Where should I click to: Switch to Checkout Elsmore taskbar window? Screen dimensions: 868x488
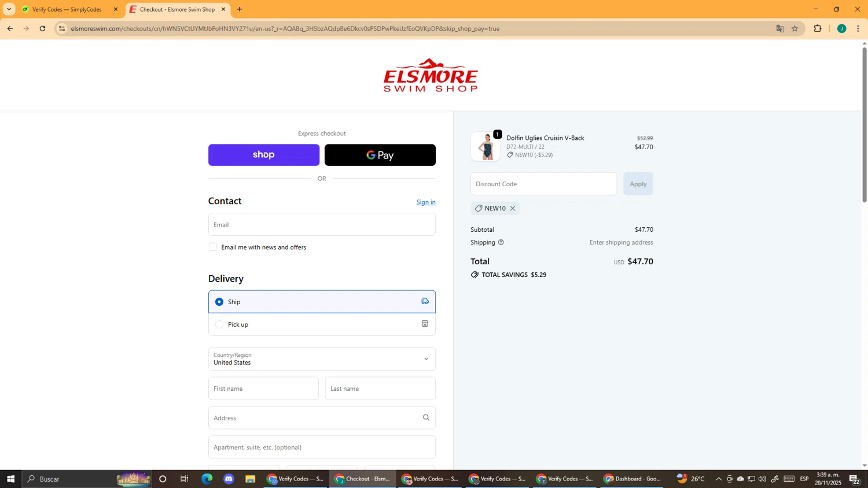(x=363, y=479)
